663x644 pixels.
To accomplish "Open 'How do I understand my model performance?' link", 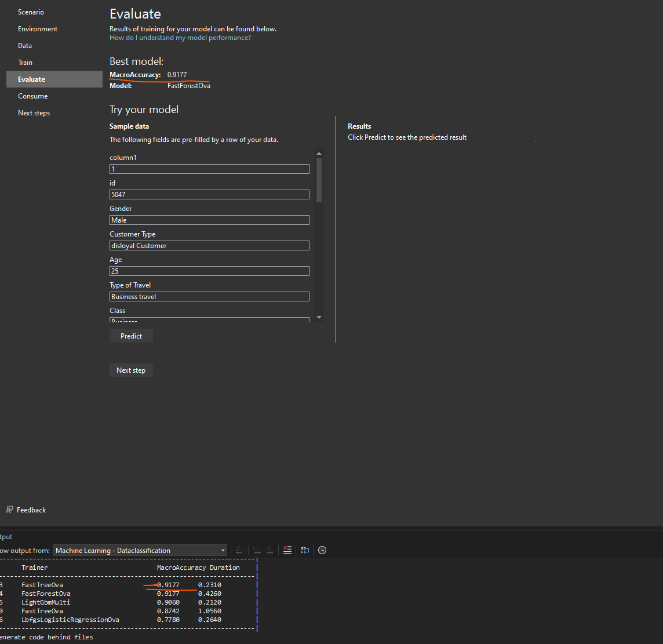I will click(x=180, y=37).
